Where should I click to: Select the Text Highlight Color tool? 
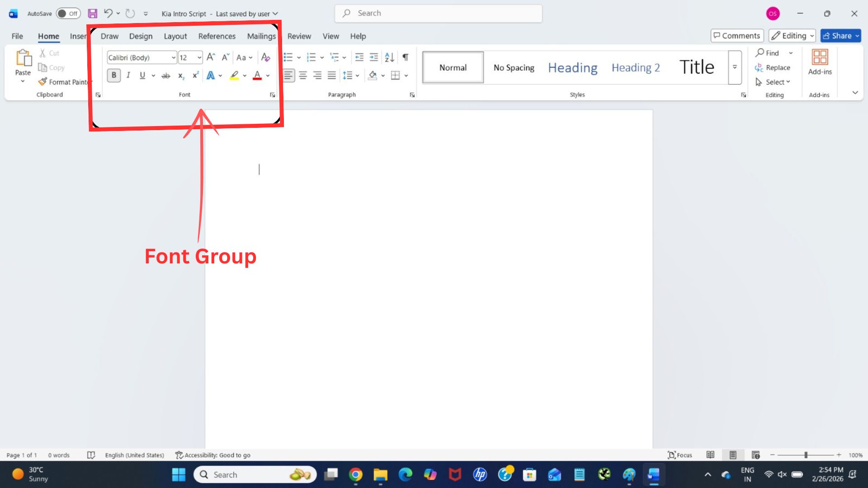pyautogui.click(x=234, y=75)
